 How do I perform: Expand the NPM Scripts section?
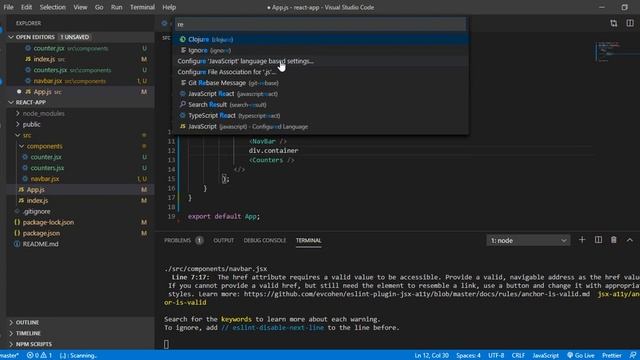(80, 344)
